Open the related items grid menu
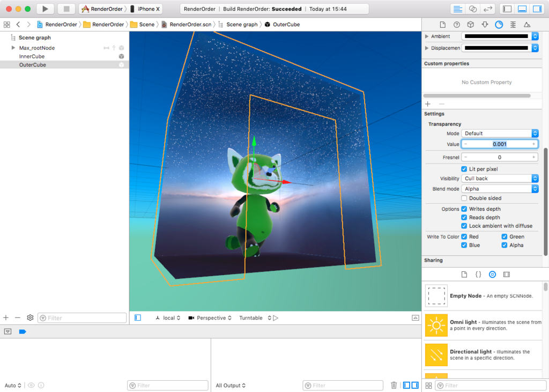Viewport: 549px width, 392px height. tap(6, 25)
